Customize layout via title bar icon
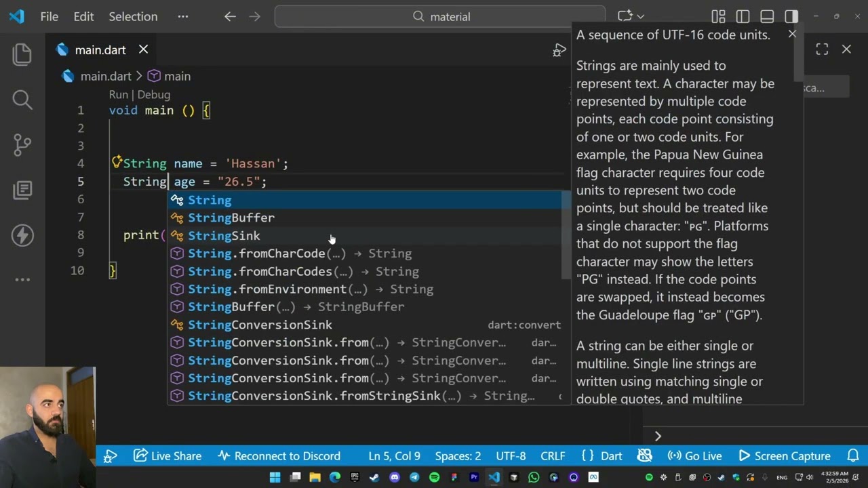 [718, 16]
